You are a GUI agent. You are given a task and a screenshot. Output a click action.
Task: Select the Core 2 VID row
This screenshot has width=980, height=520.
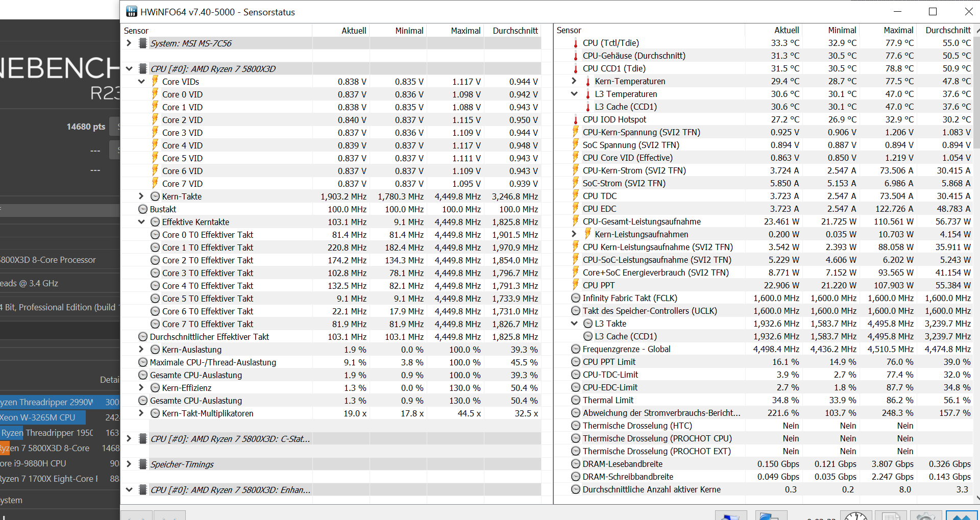[x=331, y=120]
